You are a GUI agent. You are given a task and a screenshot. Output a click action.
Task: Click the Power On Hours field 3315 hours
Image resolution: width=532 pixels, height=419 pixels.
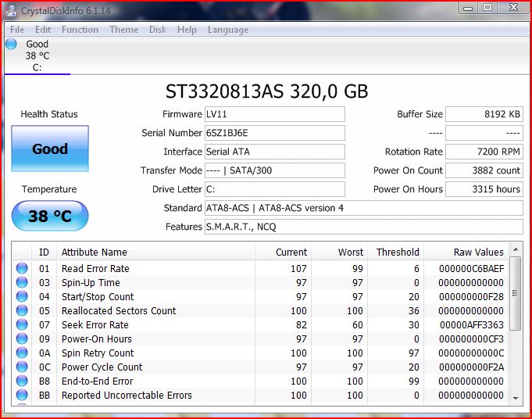pos(484,189)
